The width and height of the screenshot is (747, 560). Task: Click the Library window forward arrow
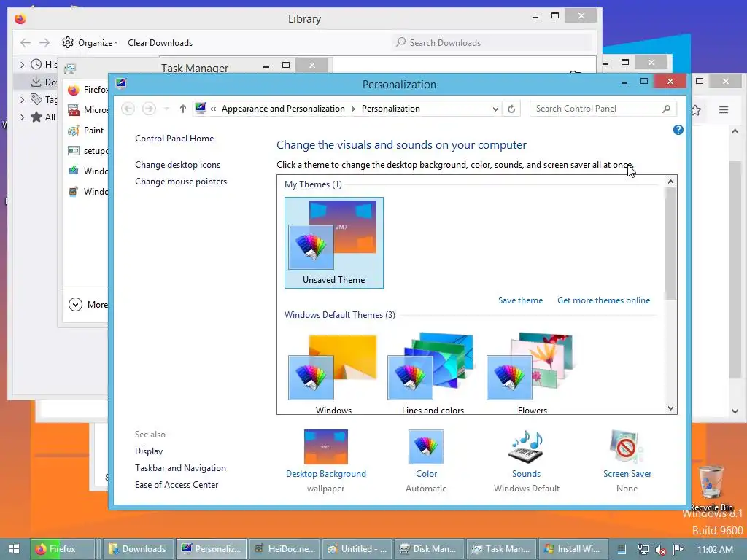click(x=44, y=43)
